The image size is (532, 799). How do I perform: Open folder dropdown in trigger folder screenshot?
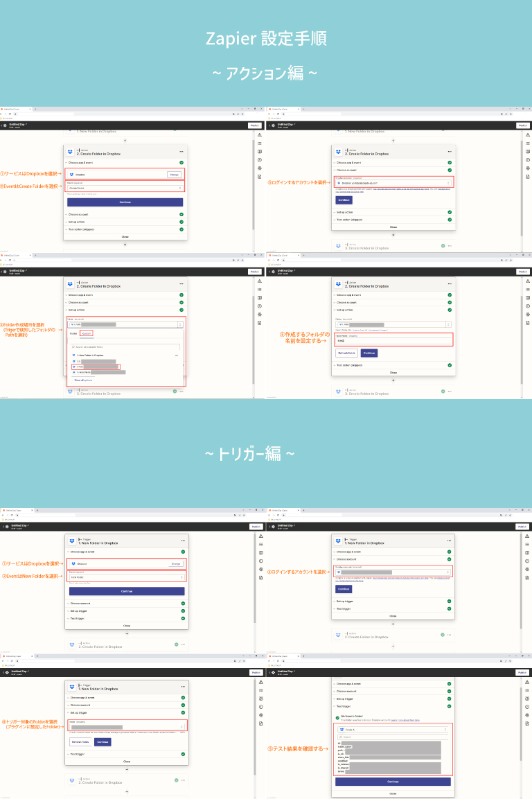[x=127, y=727]
